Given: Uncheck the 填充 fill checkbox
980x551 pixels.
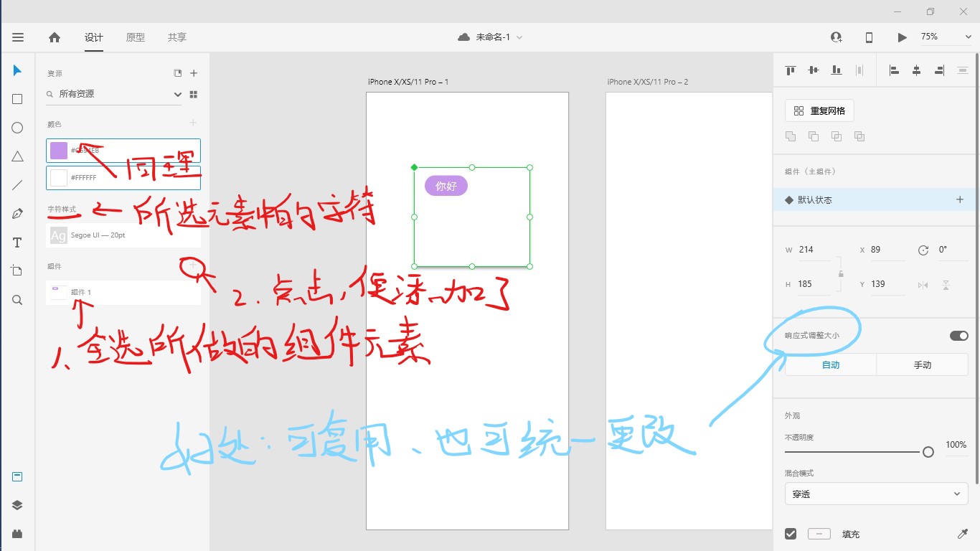Looking at the screenshot, I should (791, 534).
